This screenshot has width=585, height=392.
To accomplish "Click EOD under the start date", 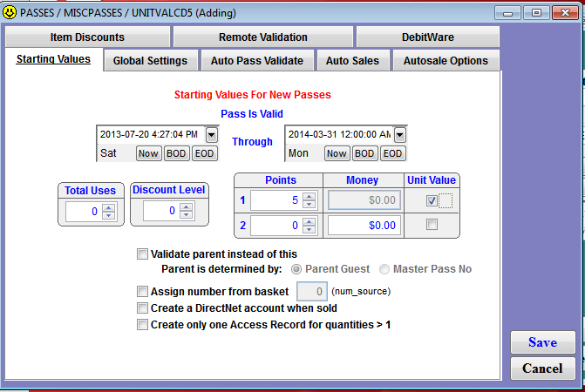I will [205, 153].
